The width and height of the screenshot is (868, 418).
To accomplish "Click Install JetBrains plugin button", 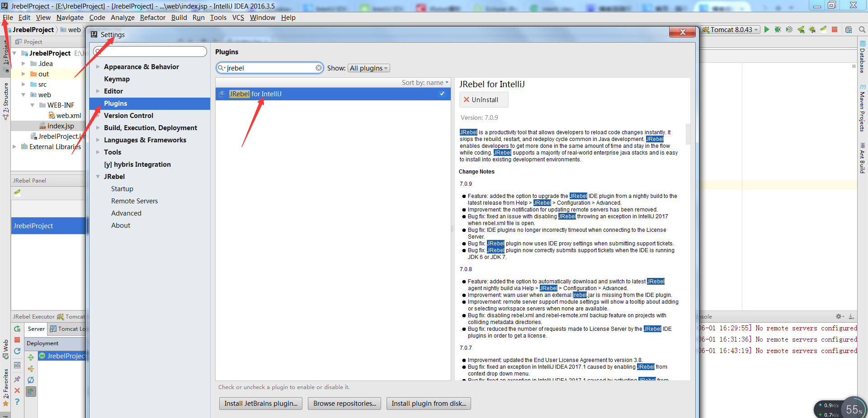I will [x=261, y=404].
